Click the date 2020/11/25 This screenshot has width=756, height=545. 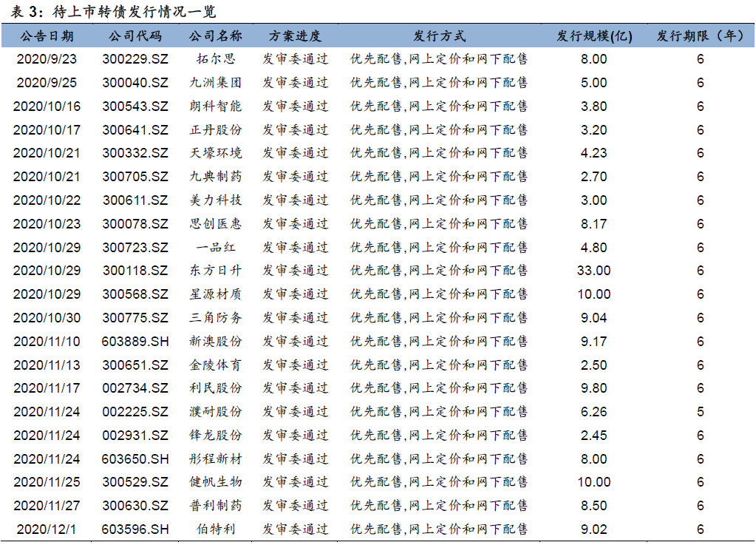coord(47,482)
